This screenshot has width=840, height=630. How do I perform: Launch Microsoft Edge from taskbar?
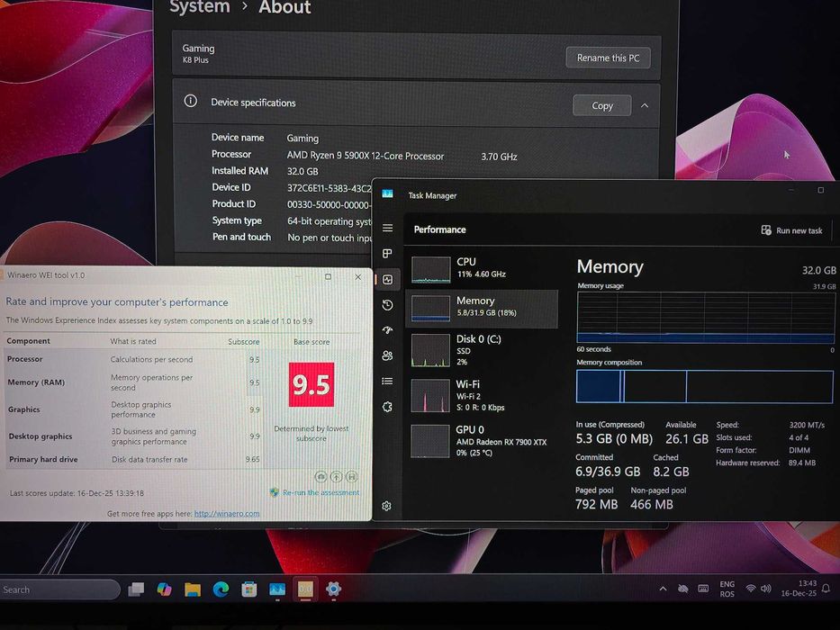click(x=221, y=589)
